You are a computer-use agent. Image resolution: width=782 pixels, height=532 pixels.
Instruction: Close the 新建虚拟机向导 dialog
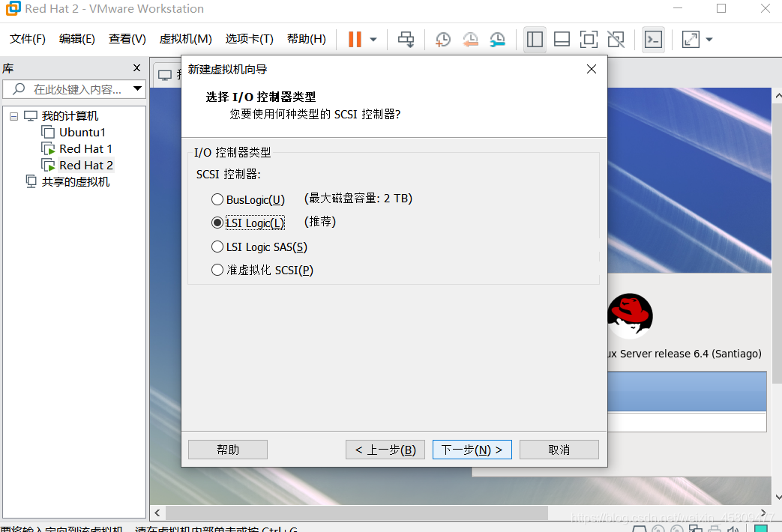click(592, 69)
